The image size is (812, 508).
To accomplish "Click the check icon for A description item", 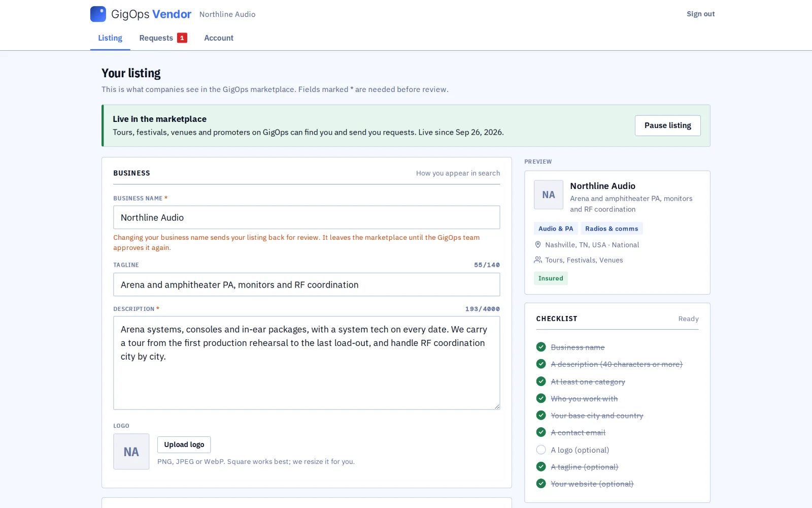I will tap(541, 364).
